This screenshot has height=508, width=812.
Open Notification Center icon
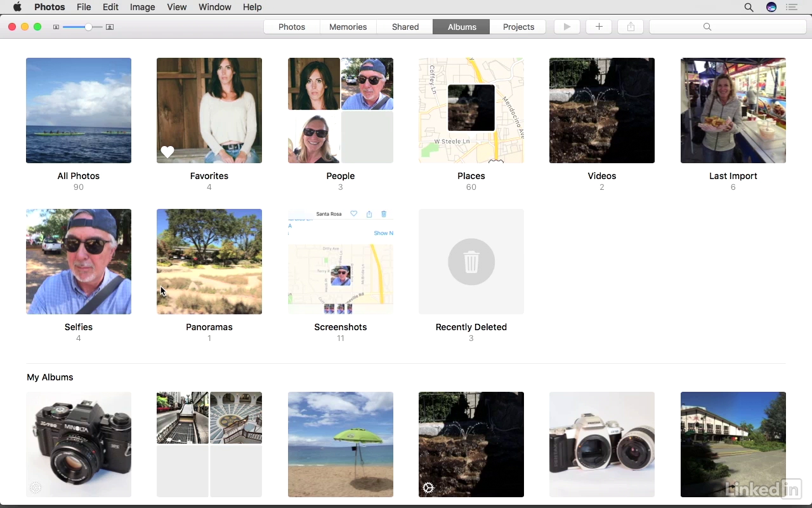[791, 7]
